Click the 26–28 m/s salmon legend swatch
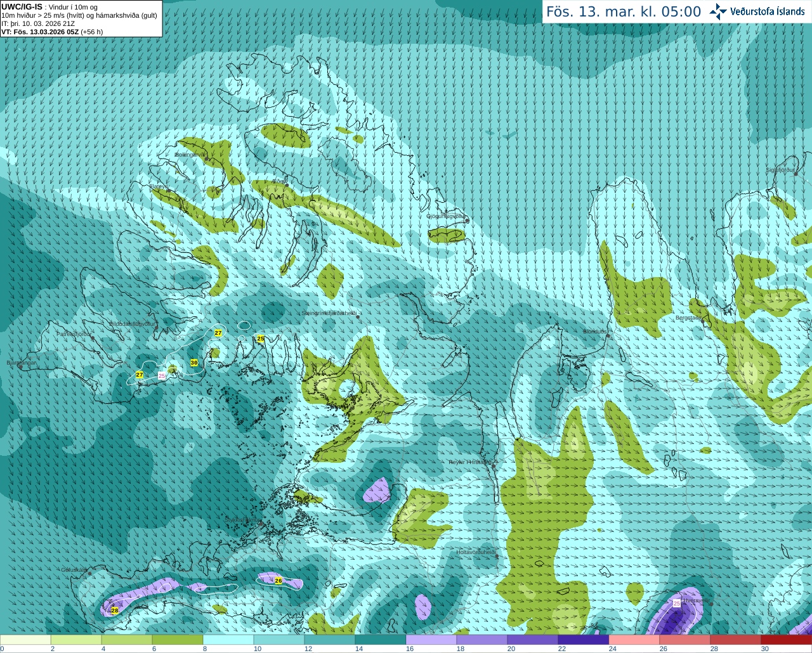812x653 pixels. (x=685, y=640)
